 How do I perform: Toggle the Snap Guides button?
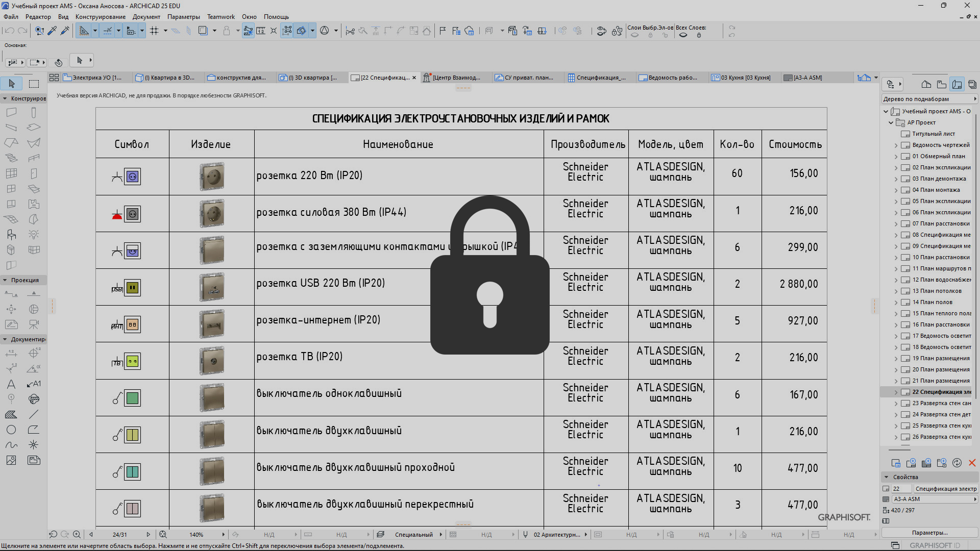108,31
